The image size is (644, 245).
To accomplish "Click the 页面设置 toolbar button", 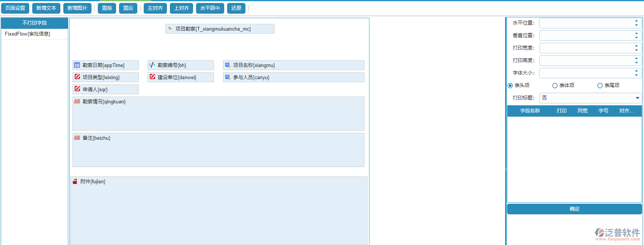I will (15, 8).
